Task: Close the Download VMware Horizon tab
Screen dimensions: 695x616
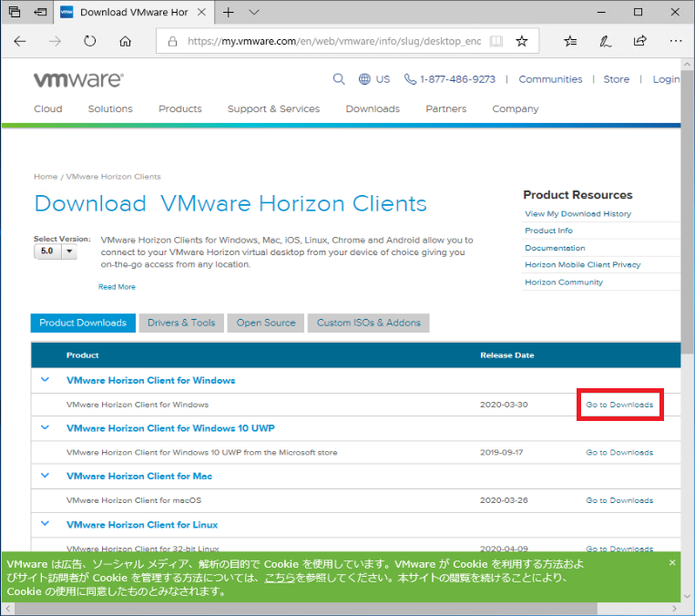Action: click(x=201, y=12)
